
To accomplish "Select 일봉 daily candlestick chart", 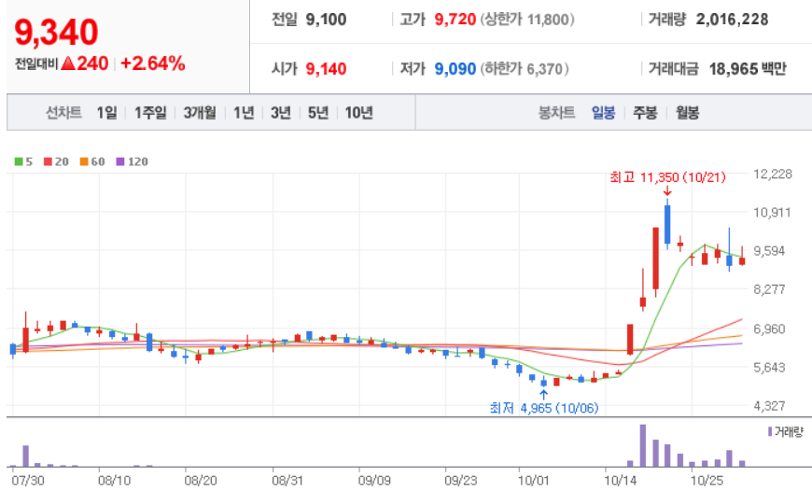I will (x=603, y=112).
